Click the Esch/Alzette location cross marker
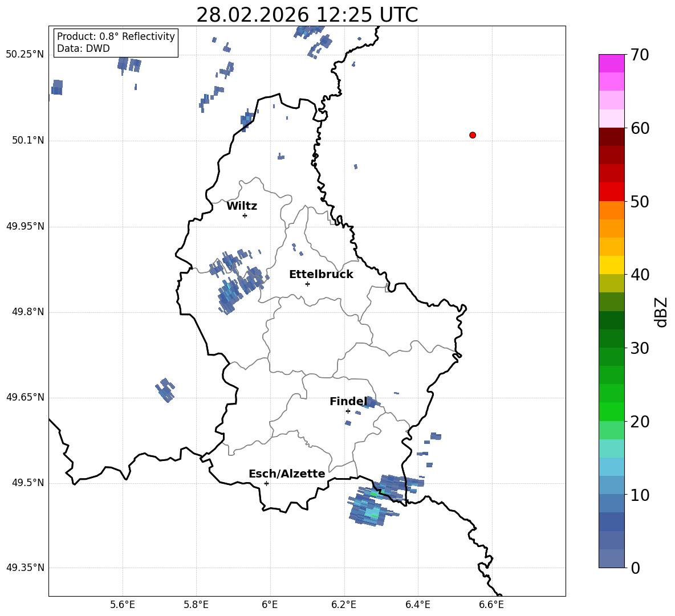 (266, 483)
